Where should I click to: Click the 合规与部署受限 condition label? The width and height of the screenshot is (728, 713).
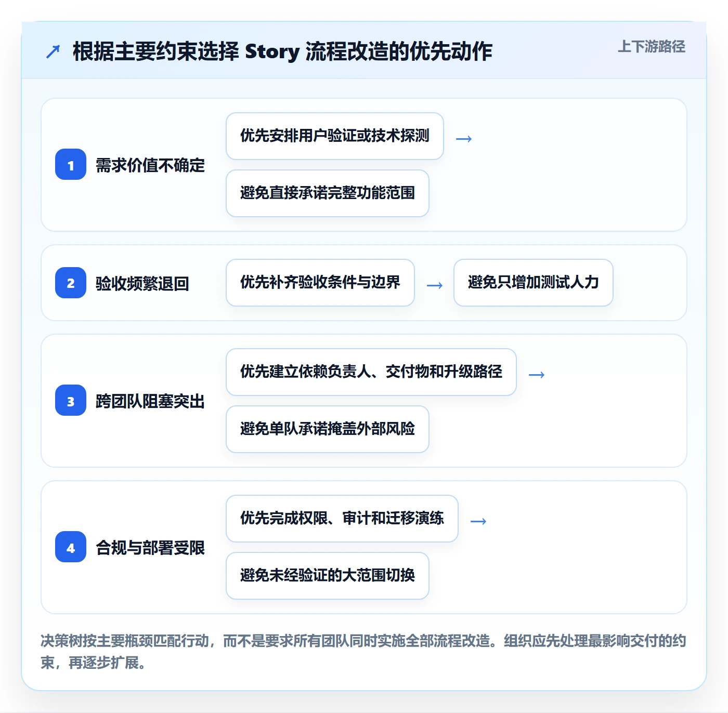(150, 548)
